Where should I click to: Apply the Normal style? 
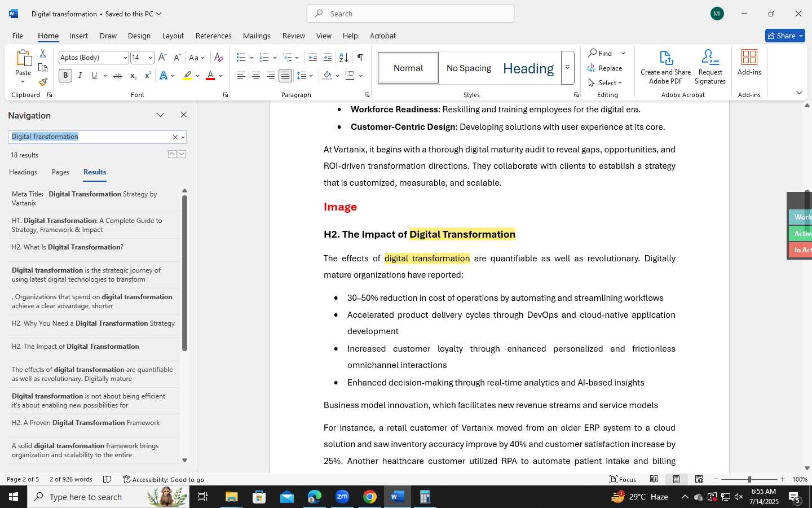click(x=408, y=68)
